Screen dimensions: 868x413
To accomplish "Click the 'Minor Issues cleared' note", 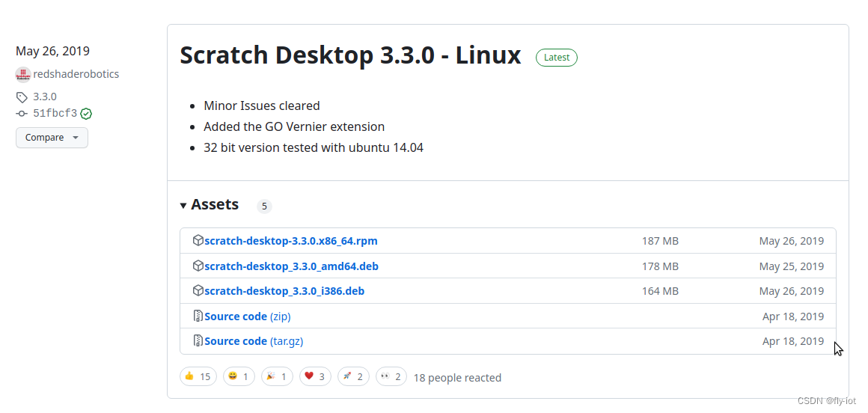I will 262,105.
